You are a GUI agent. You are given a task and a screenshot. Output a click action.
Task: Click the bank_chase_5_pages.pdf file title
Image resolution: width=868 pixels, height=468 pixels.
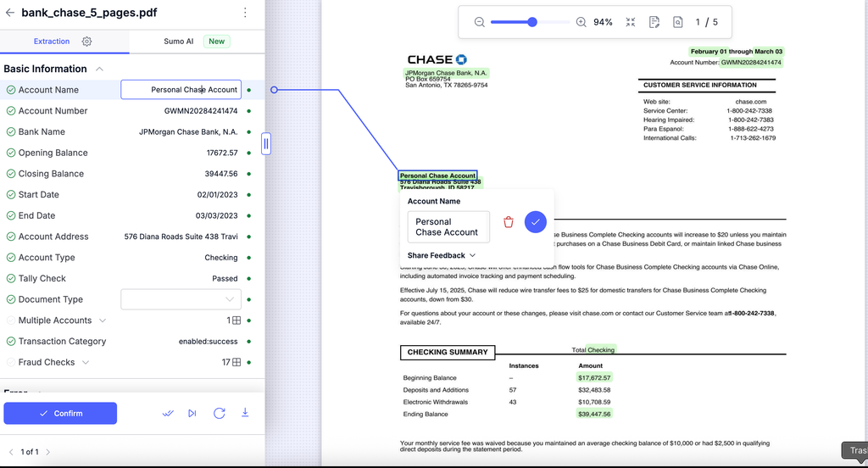(89, 12)
